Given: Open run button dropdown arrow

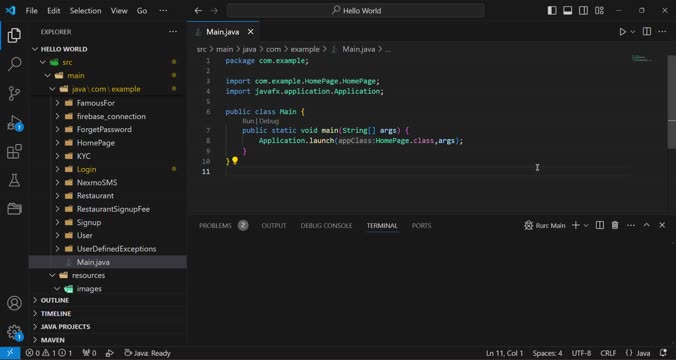Looking at the screenshot, I should tap(632, 32).
